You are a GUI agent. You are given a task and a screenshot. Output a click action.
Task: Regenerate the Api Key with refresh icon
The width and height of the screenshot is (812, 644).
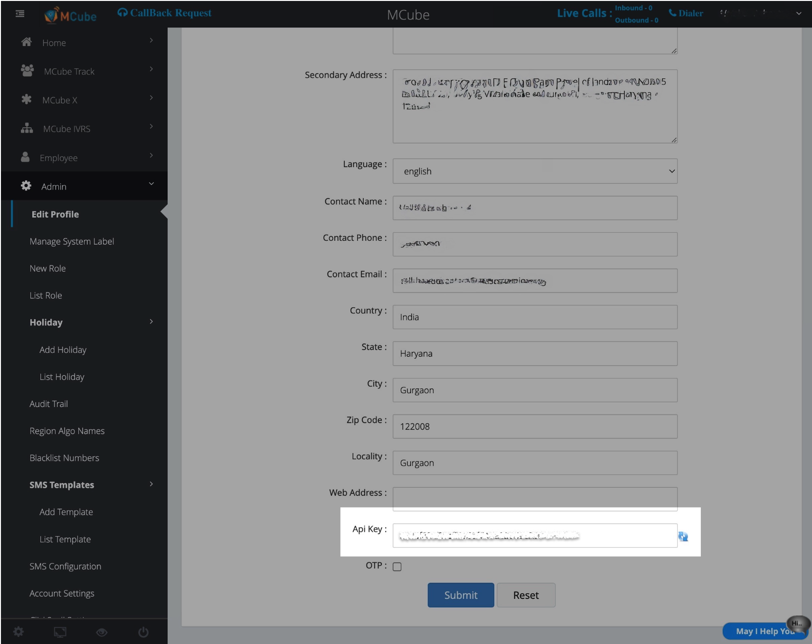pyautogui.click(x=683, y=537)
